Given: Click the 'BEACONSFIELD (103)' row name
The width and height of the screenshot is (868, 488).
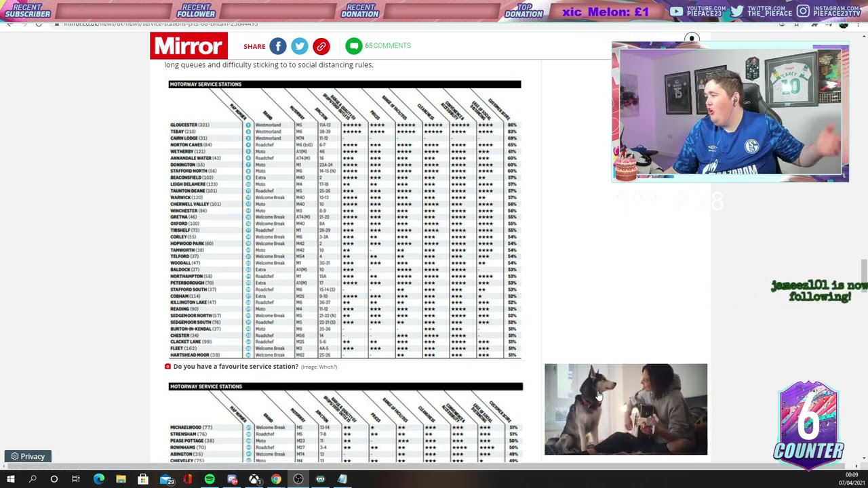Looking at the screenshot, I should tap(192, 178).
